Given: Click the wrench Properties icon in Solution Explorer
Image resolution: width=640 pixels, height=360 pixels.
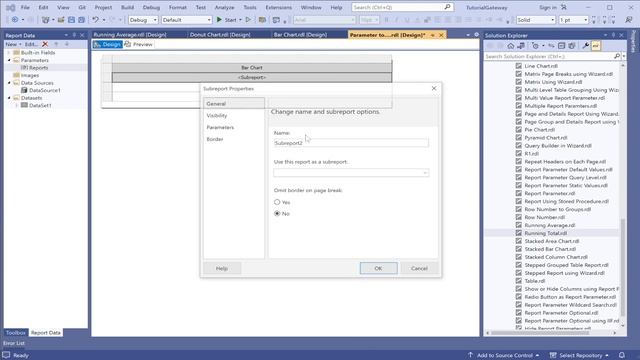Looking at the screenshot, I should [585, 46].
